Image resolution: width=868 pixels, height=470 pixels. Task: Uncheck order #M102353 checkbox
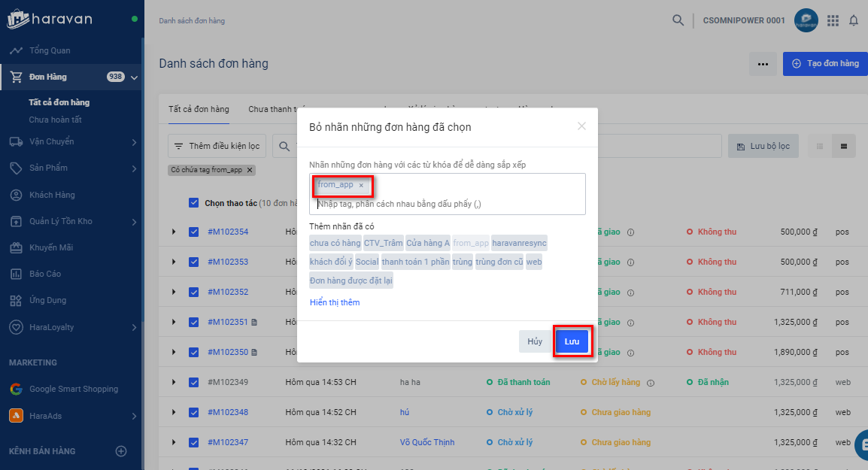tap(193, 262)
